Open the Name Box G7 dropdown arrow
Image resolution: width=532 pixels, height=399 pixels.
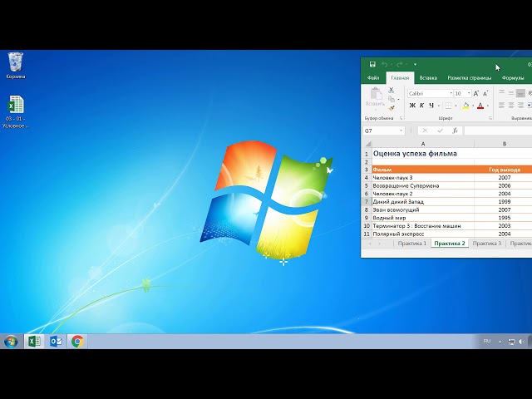[401, 131]
